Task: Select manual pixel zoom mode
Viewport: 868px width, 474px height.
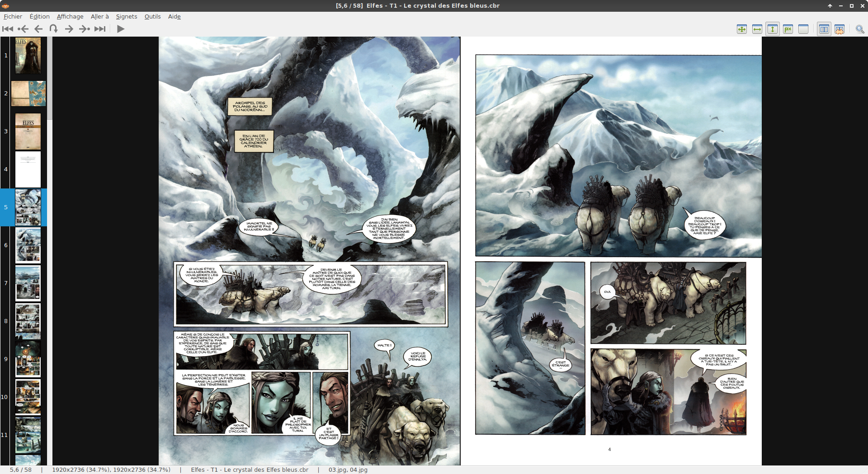Action: pyautogui.click(x=788, y=29)
